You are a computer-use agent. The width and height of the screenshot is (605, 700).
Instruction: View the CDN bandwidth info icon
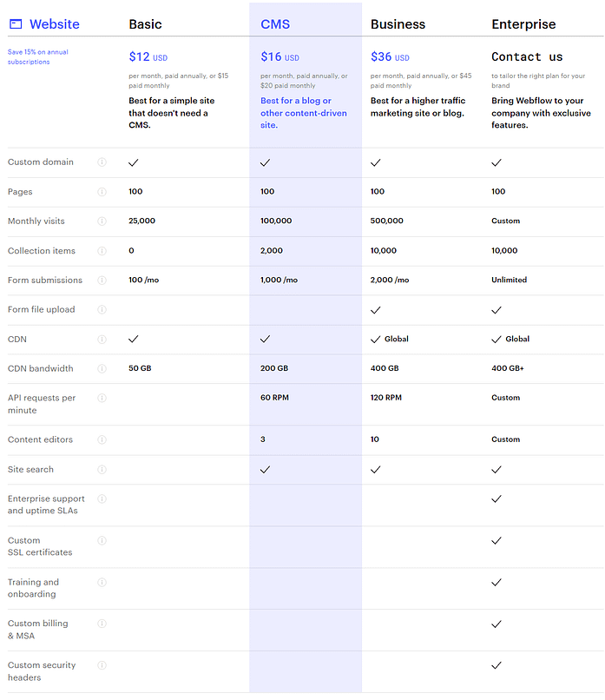click(102, 368)
